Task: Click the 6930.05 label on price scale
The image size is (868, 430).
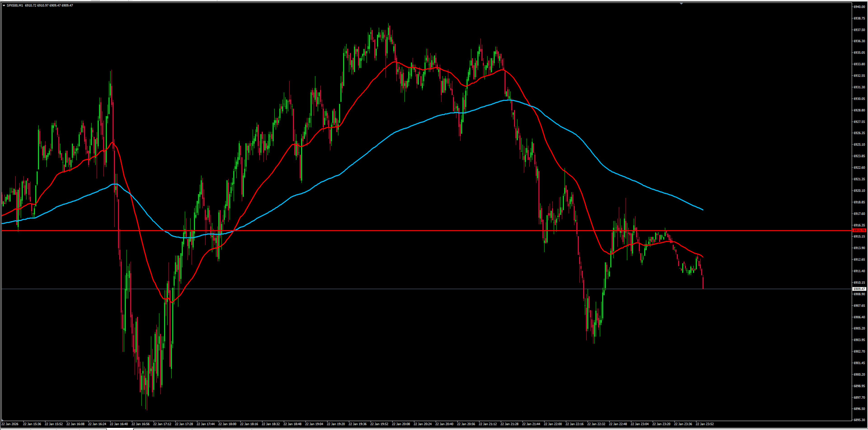Action: click(859, 99)
